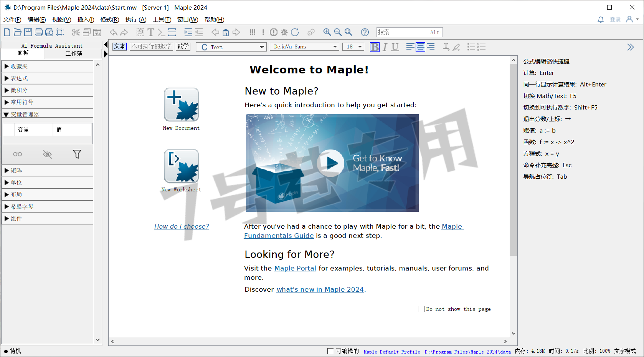This screenshot has height=357, width=644.
Task: Expand the Calculus palette
Action: 47,90
